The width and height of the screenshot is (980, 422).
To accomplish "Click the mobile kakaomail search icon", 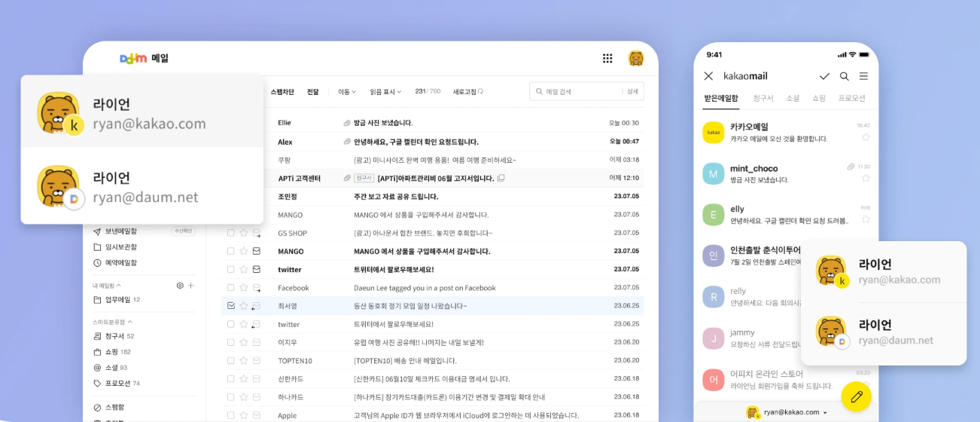I will click(x=845, y=76).
